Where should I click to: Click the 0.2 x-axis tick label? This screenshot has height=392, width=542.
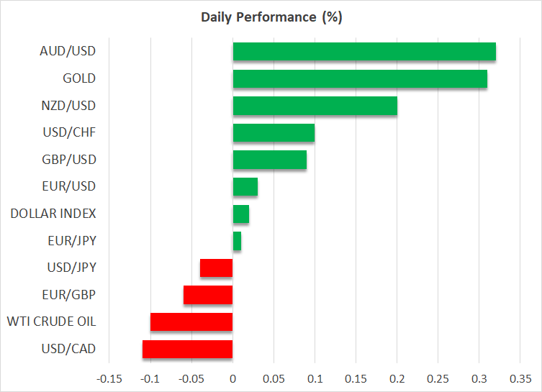pyautogui.click(x=397, y=378)
